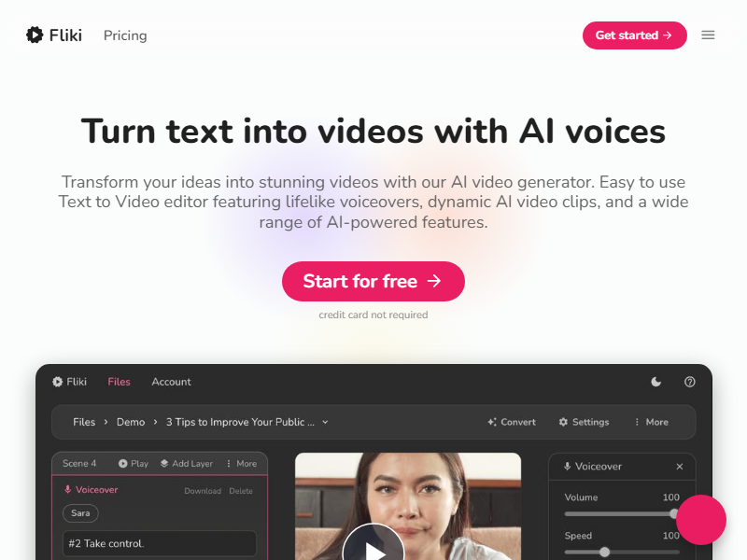The width and height of the screenshot is (747, 560).
Task: Click the Start for free button
Action: click(x=373, y=281)
